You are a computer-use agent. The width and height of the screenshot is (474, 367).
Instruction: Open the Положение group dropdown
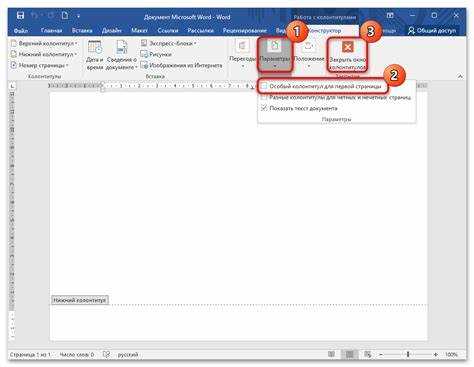309,53
